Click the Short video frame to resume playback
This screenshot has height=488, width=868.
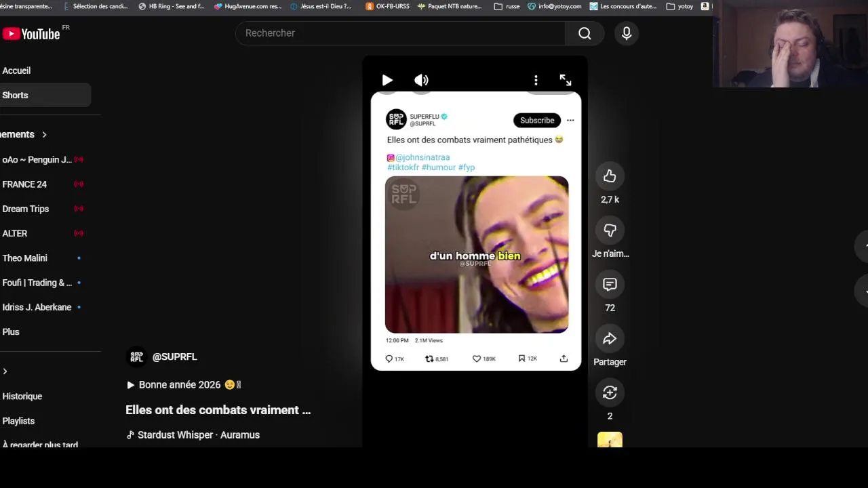(x=476, y=254)
